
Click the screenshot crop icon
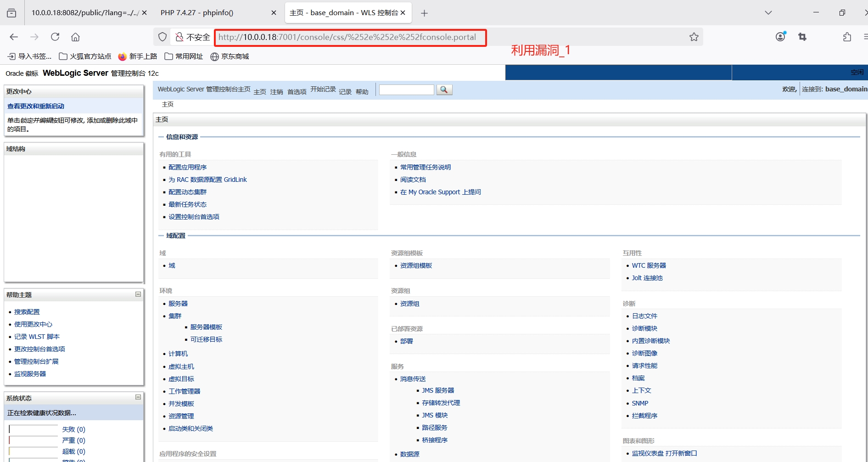pos(802,37)
